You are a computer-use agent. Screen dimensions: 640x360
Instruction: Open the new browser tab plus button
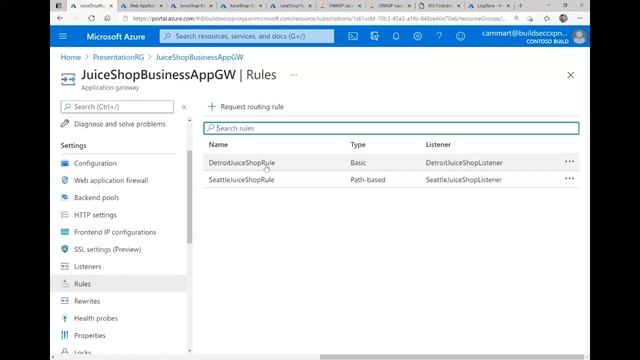[520, 6]
